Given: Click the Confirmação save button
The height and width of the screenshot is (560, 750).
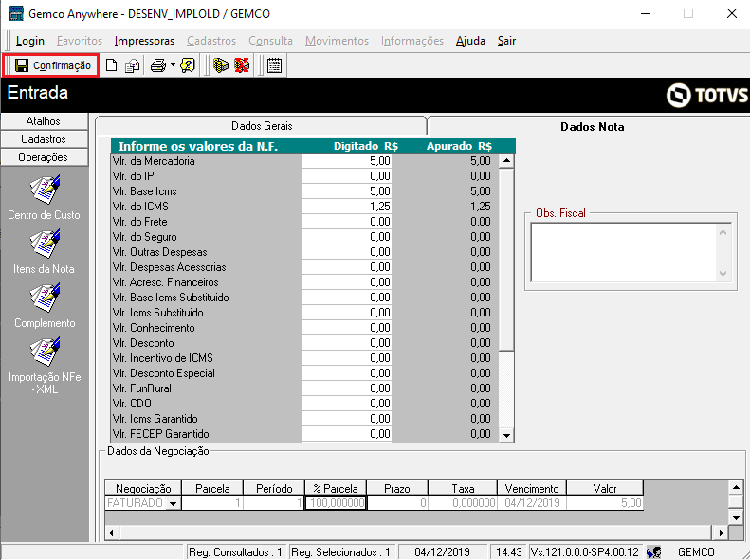Looking at the screenshot, I should pos(52,65).
